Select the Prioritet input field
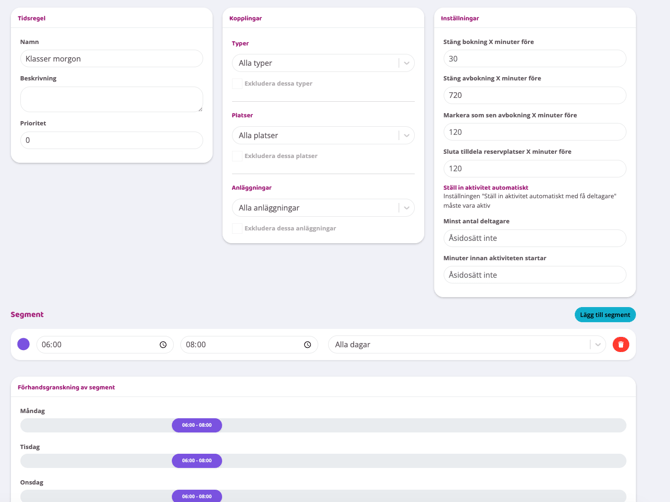 coord(111,140)
